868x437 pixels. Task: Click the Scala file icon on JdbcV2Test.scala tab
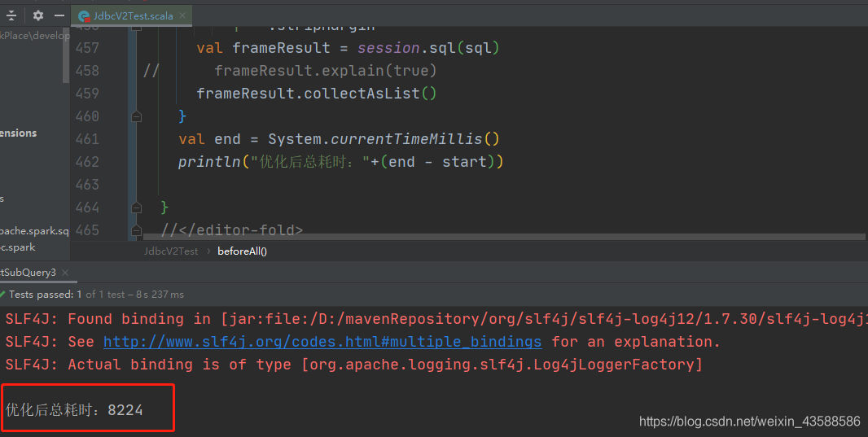pos(84,16)
